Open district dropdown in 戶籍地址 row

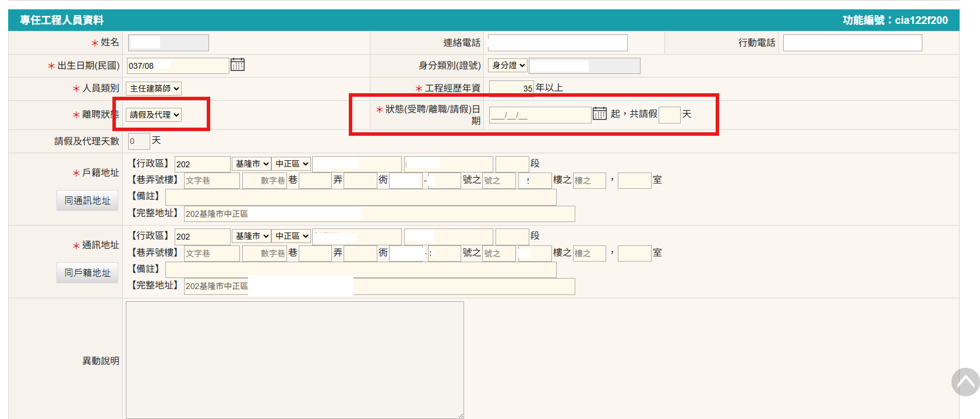click(291, 164)
